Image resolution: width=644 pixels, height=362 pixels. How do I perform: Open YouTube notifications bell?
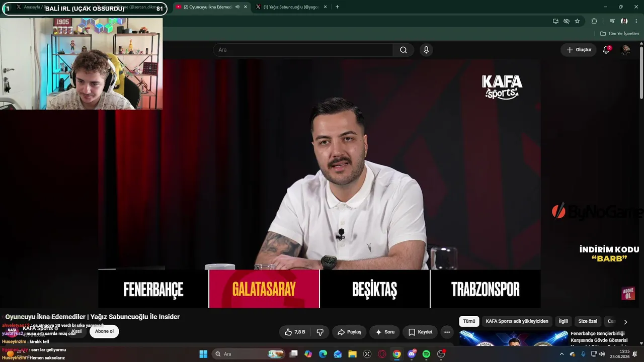click(606, 50)
